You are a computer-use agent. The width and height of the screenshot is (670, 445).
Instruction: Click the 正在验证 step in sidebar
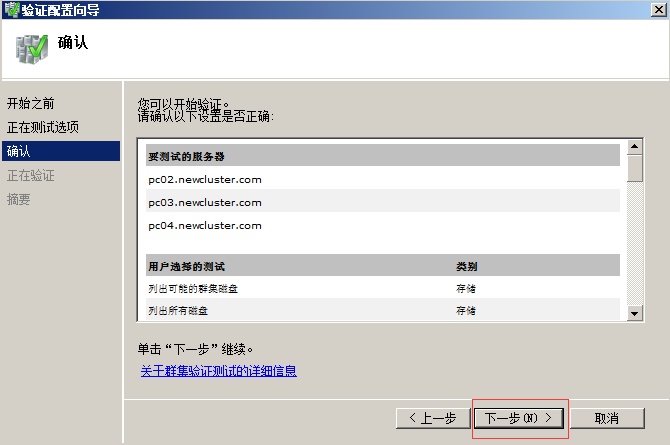pyautogui.click(x=30, y=175)
